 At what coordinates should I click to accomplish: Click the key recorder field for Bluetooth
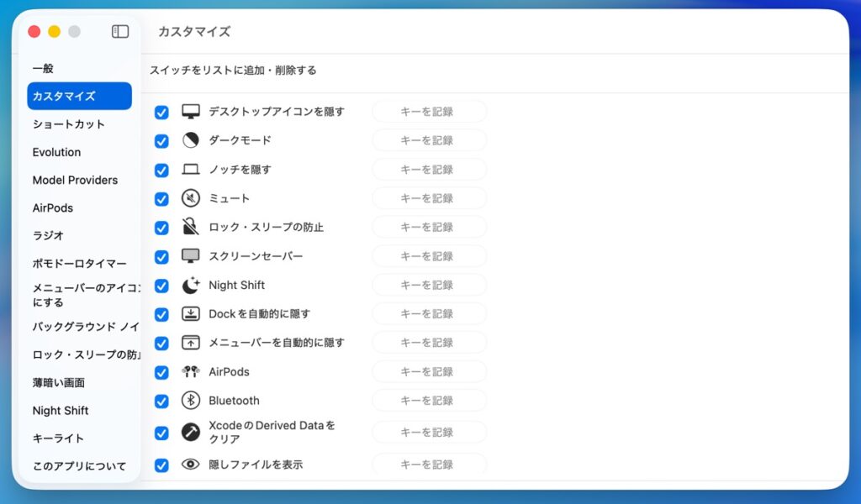[x=429, y=401]
